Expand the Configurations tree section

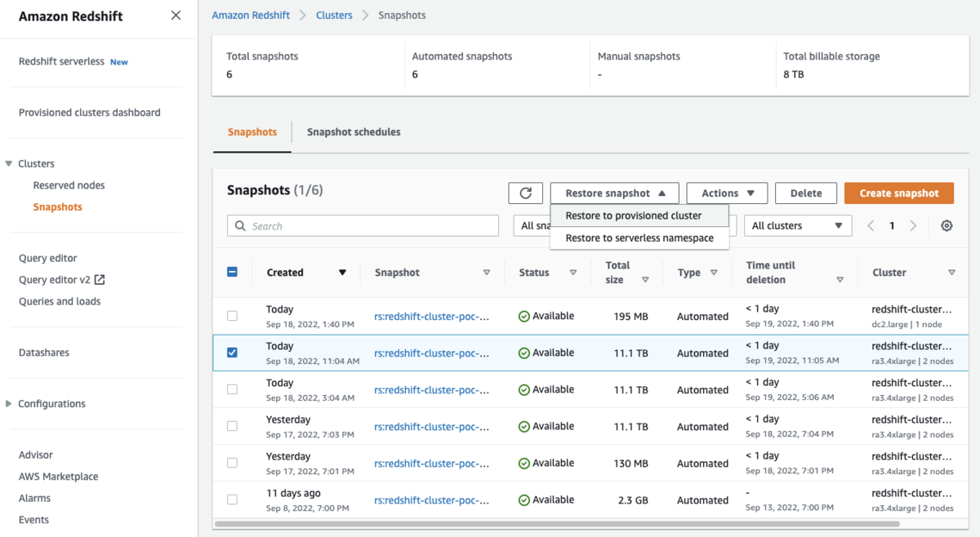(x=9, y=404)
